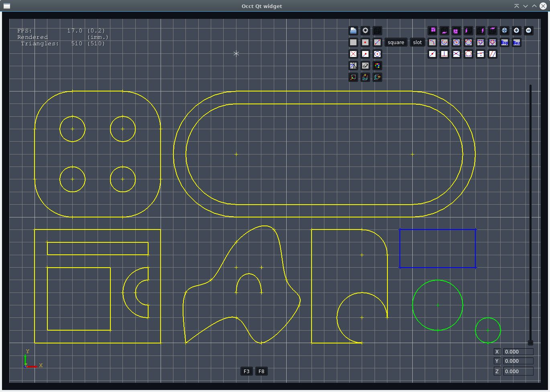Click the vertical slider handle at bottom
This screenshot has height=392, width=550.
pyautogui.click(x=530, y=343)
